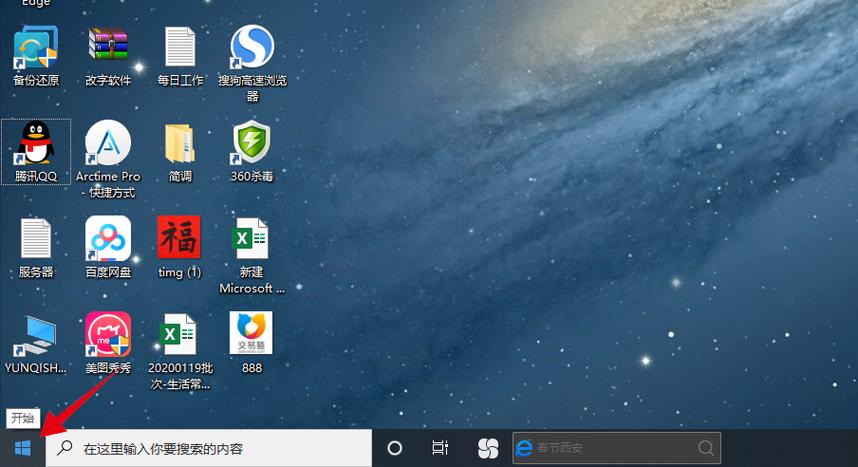Image resolution: width=858 pixels, height=467 pixels.
Task: Click the taskbar search box 在这里输入你要搜索的内容
Action: [x=208, y=448]
